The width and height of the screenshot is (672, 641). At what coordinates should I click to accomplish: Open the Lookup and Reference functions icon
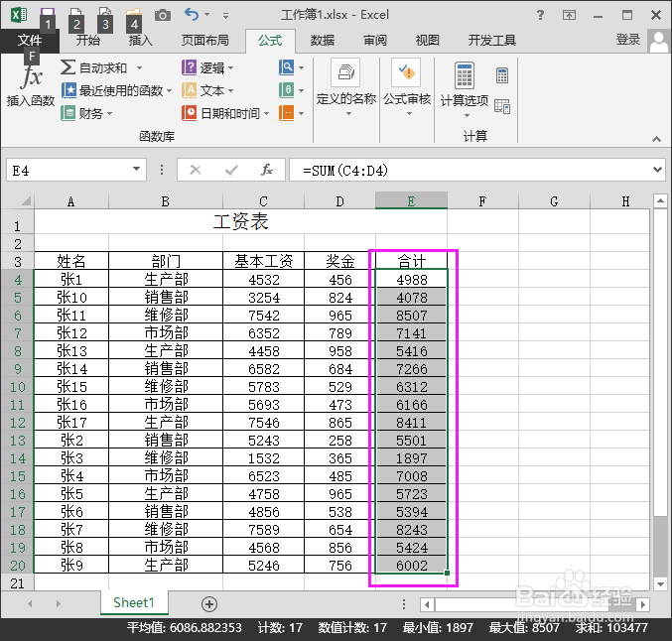click(286, 67)
